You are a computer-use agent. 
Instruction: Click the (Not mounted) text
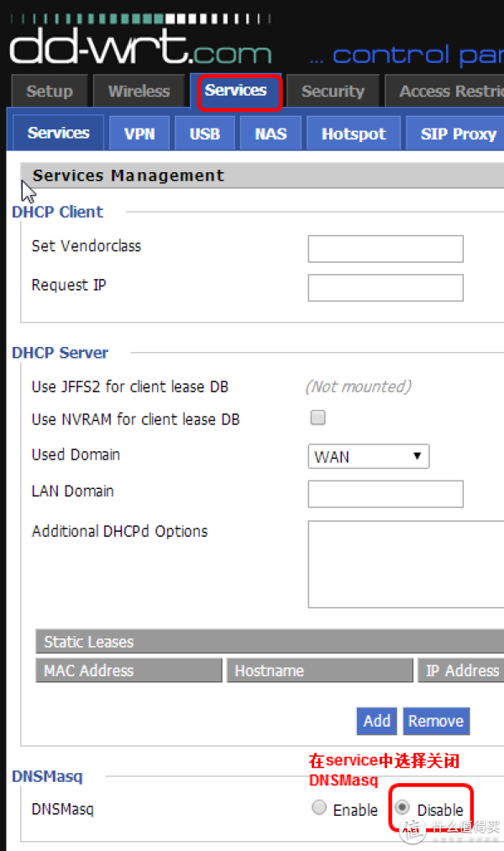(x=358, y=386)
